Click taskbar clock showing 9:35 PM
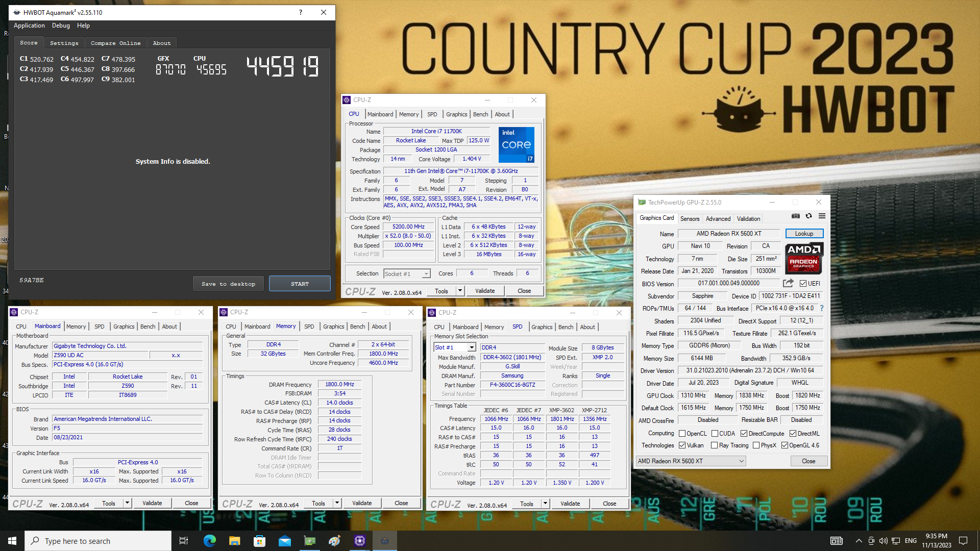The width and height of the screenshot is (980, 551). [x=936, y=541]
